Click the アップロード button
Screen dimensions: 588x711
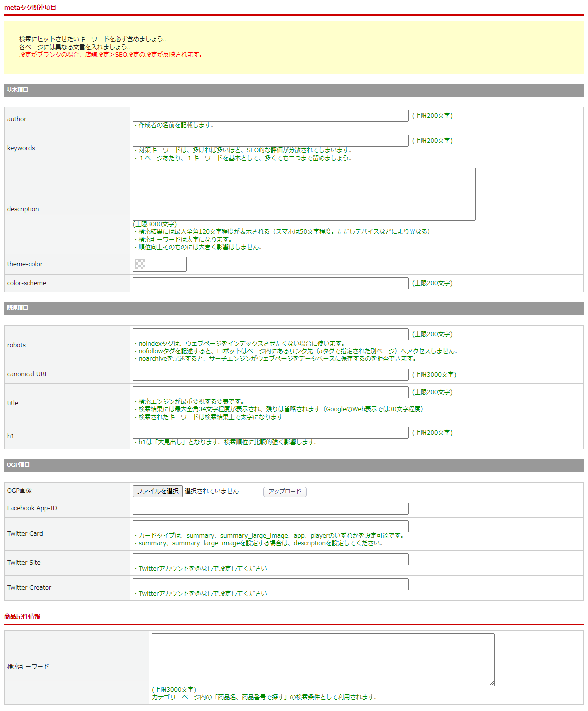[x=285, y=492]
